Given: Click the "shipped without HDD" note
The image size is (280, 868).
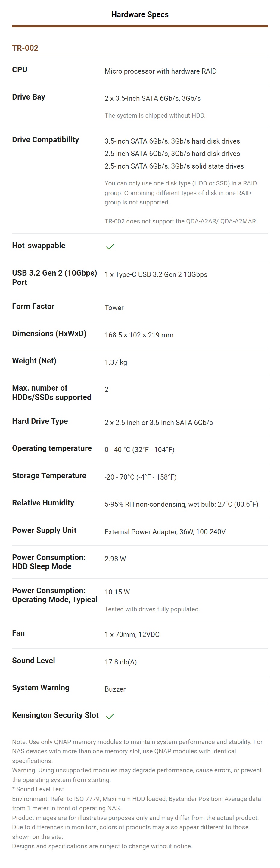Looking at the screenshot, I should [x=155, y=116].
